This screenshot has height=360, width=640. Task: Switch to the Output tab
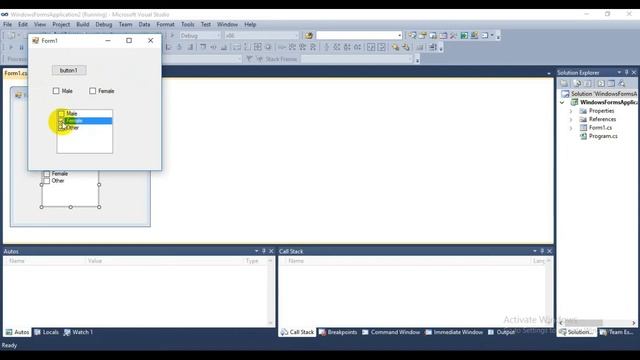[502, 332]
